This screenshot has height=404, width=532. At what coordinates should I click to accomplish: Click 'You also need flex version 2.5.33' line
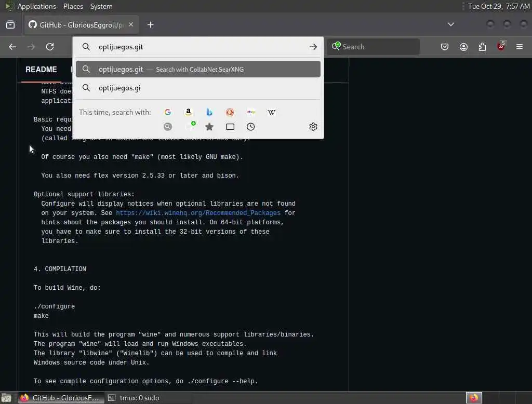(x=140, y=176)
